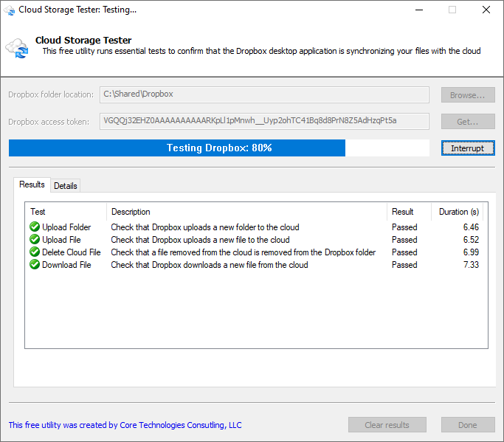Sort by the Duration (s) column header
The height and width of the screenshot is (442, 504).
click(x=457, y=212)
